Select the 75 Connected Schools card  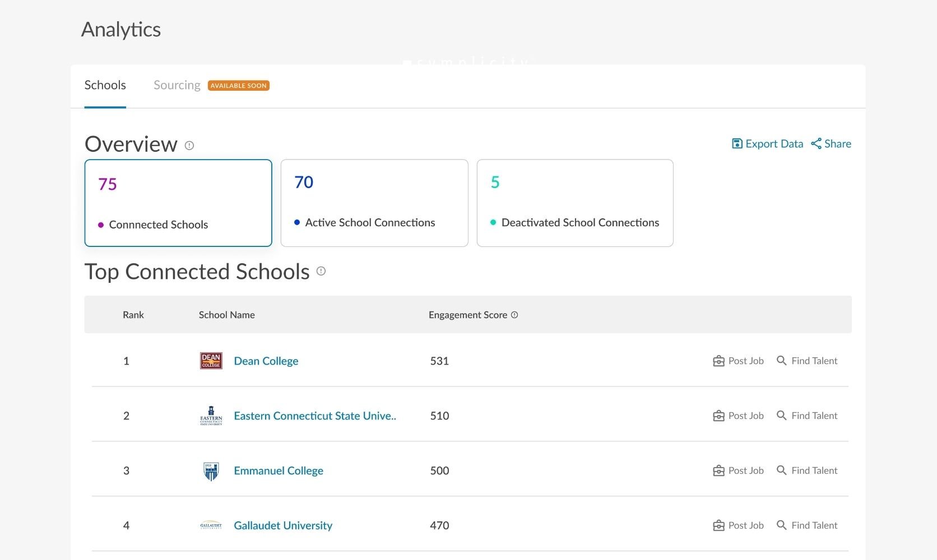point(178,203)
